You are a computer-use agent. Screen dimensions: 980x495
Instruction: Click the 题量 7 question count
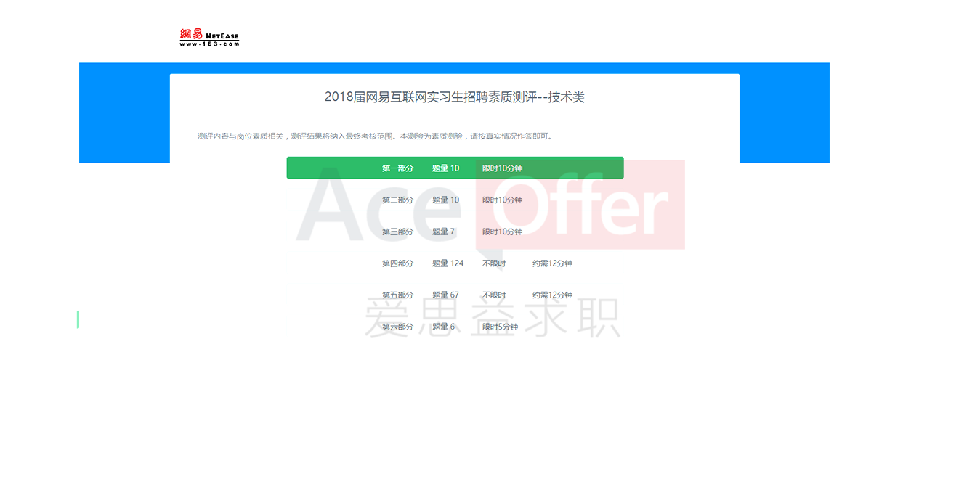click(443, 232)
